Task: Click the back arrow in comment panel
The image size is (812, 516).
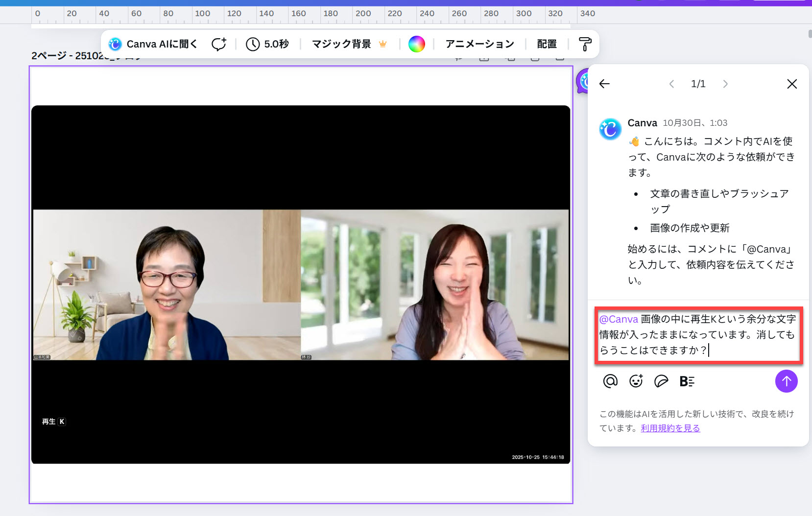Action: [x=604, y=84]
